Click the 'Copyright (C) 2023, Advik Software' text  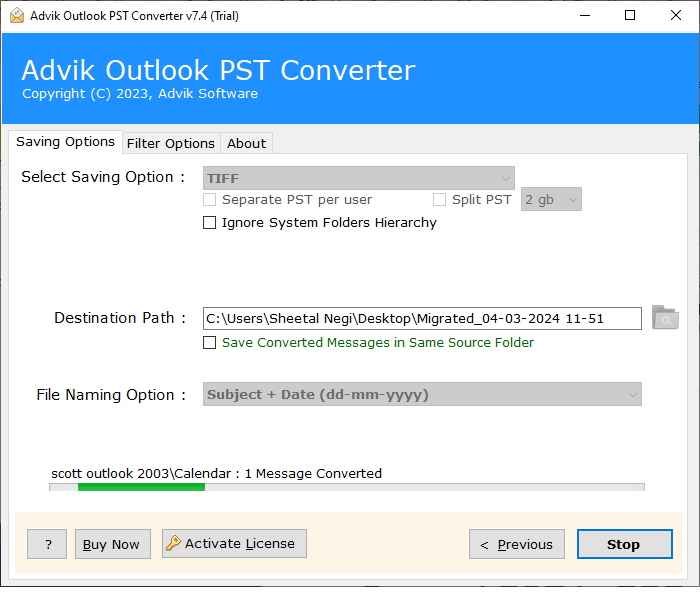click(140, 94)
